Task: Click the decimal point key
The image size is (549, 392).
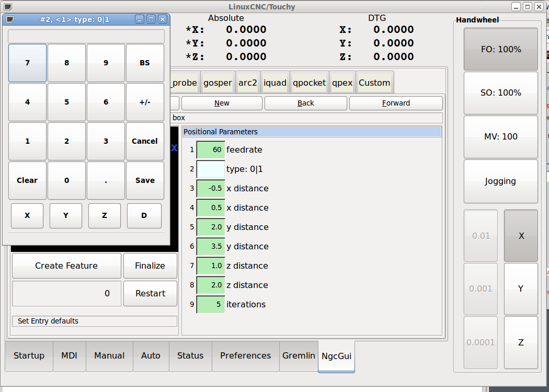Action: 106,181
